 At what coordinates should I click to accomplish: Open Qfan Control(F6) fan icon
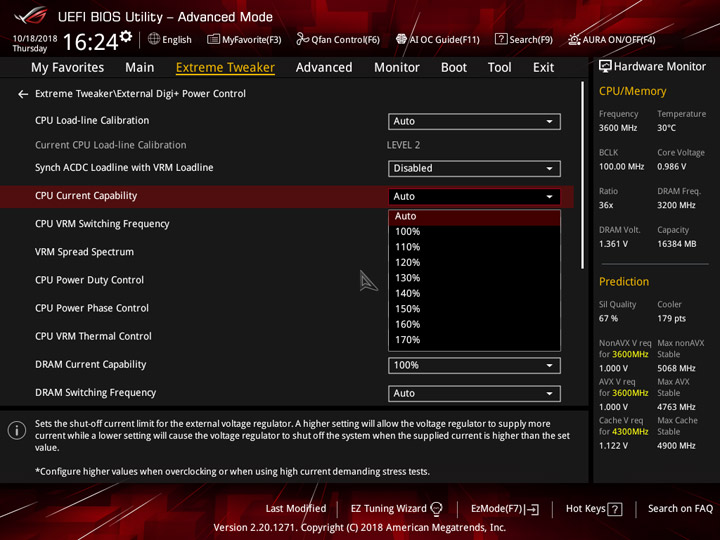point(302,39)
